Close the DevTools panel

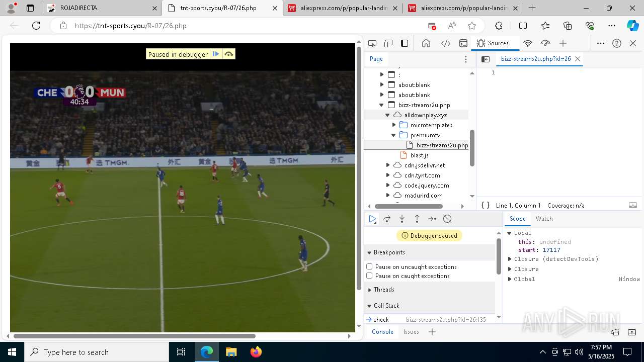(633, 43)
